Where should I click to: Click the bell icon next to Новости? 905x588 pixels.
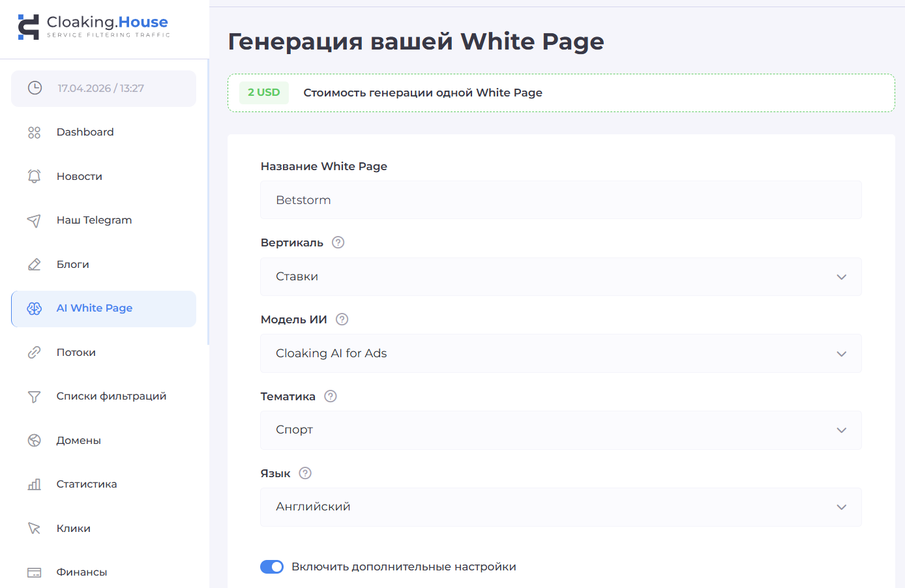point(35,176)
